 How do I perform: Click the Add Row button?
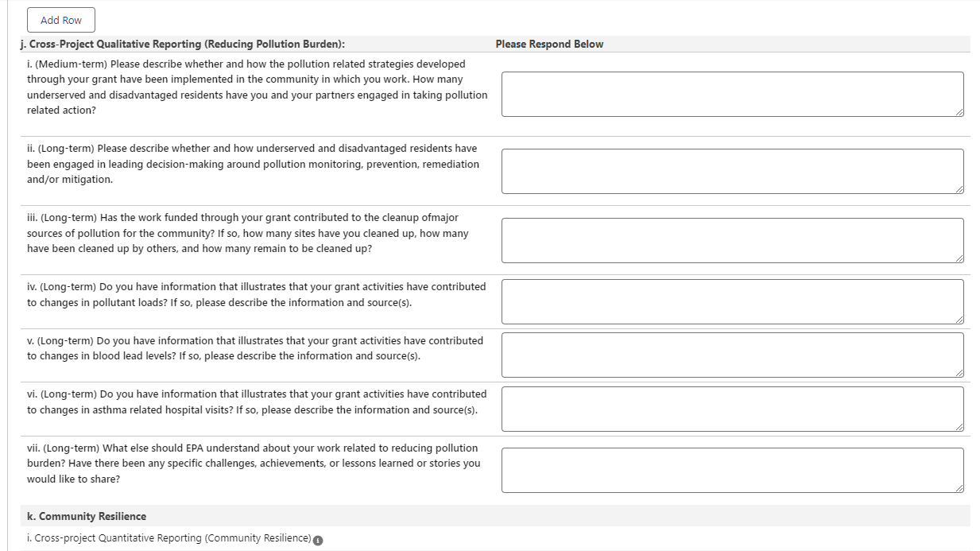point(61,20)
